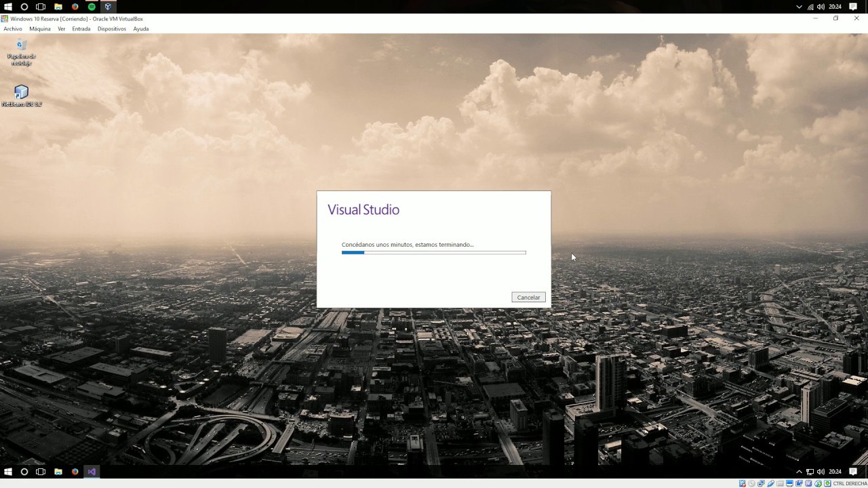Click the host clock showing 20:24
This screenshot has width=868, height=488.
pyautogui.click(x=835, y=7)
